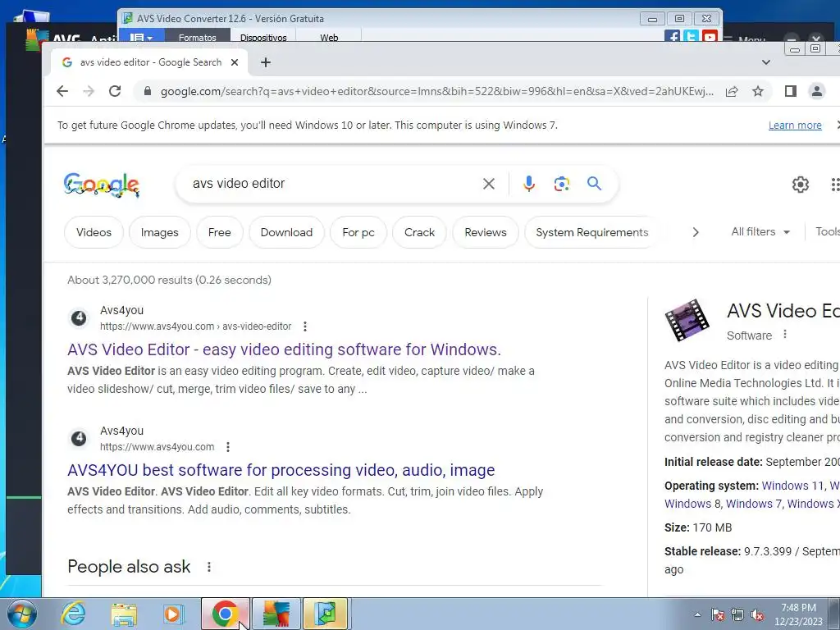
Task: Open Chrome's side panel
Action: [791, 91]
